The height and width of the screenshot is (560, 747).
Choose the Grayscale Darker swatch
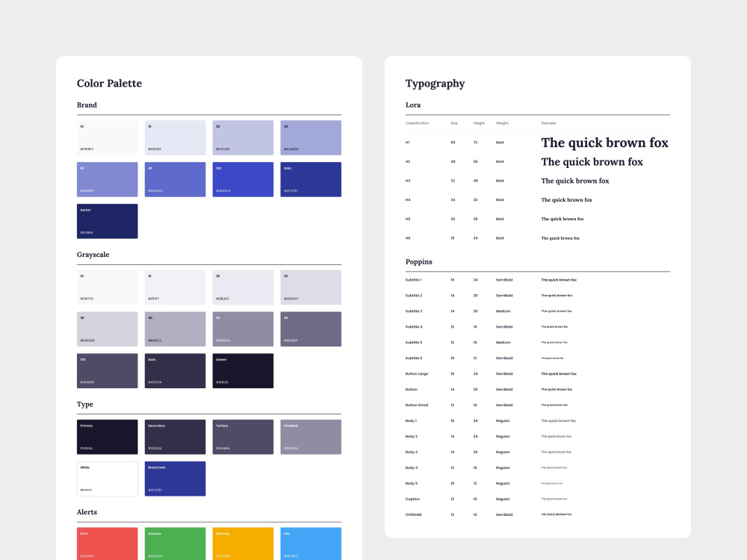[x=243, y=371]
